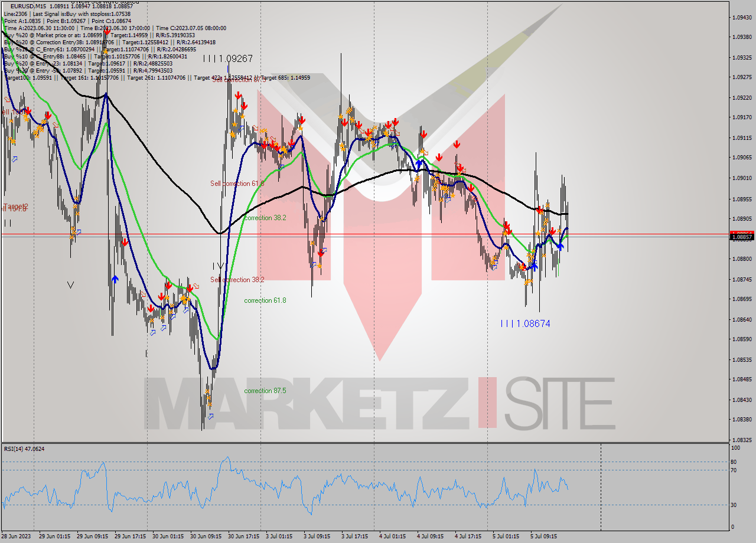Image resolution: width=756 pixels, height=543 pixels.
Task: Click the '3 Jul 17:15' time label
Action: (355, 537)
